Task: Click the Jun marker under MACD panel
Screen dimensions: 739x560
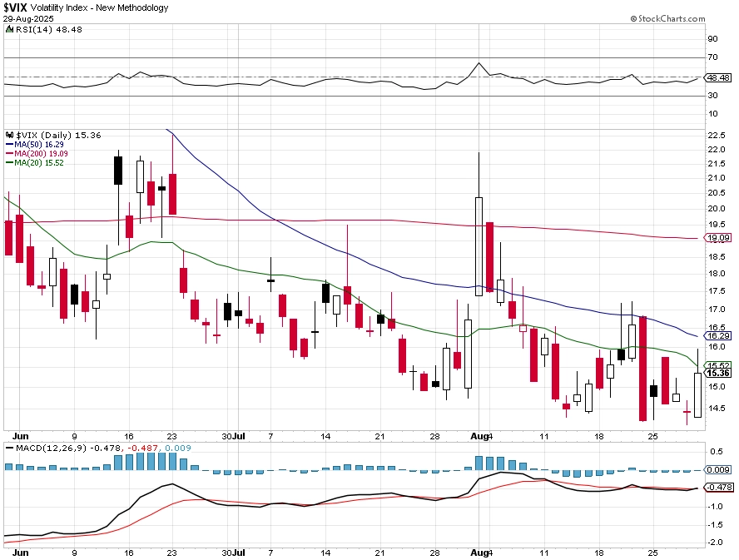Action: [x=20, y=553]
